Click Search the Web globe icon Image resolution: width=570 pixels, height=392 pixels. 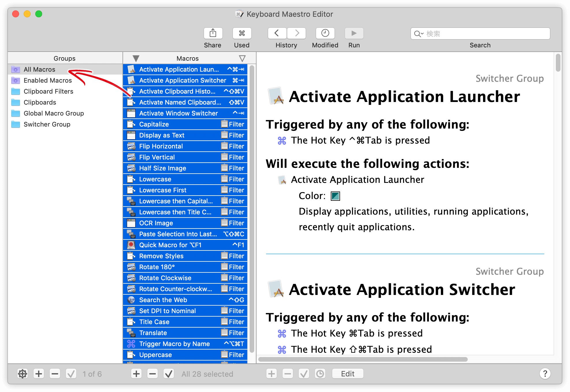click(131, 300)
